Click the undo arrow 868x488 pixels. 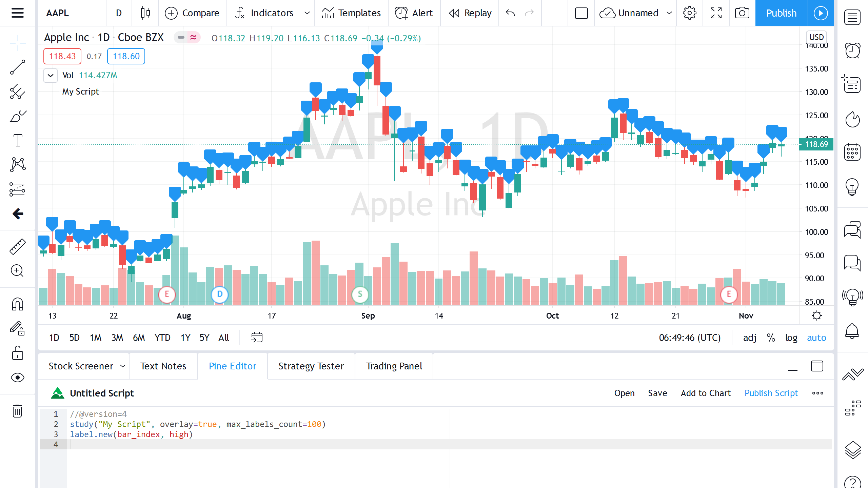coord(510,13)
